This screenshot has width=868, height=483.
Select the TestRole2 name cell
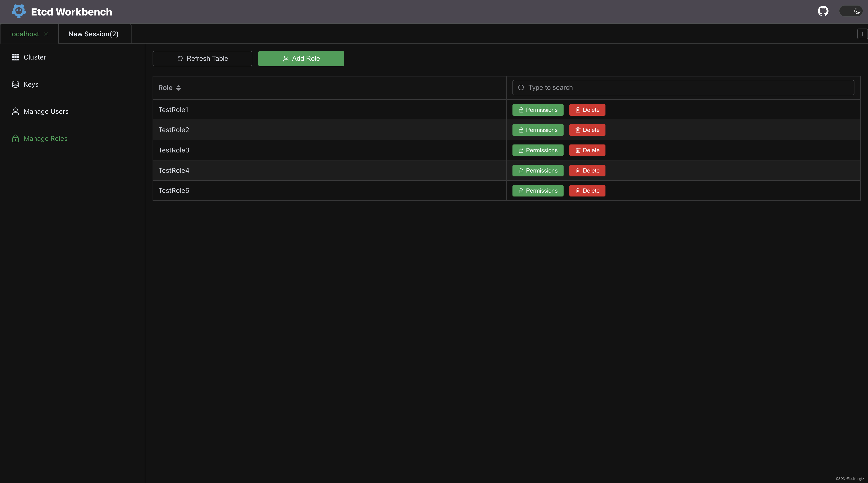pos(330,130)
